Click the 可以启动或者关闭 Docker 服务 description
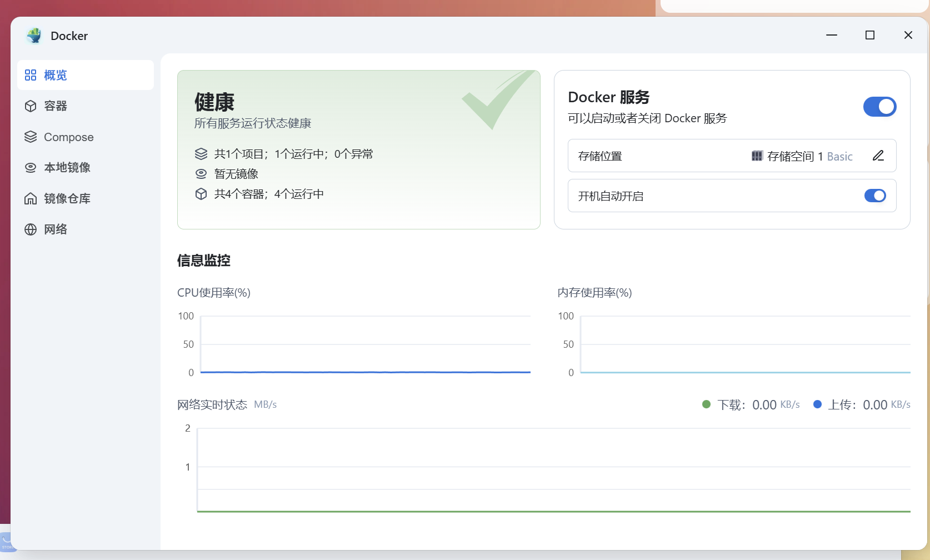Image resolution: width=930 pixels, height=560 pixels. (647, 118)
